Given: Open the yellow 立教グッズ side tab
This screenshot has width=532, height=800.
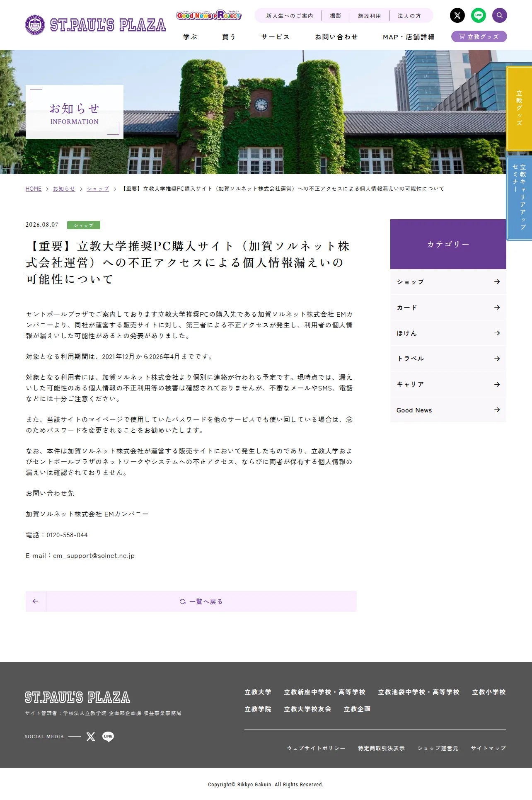Looking at the screenshot, I should click(x=519, y=108).
